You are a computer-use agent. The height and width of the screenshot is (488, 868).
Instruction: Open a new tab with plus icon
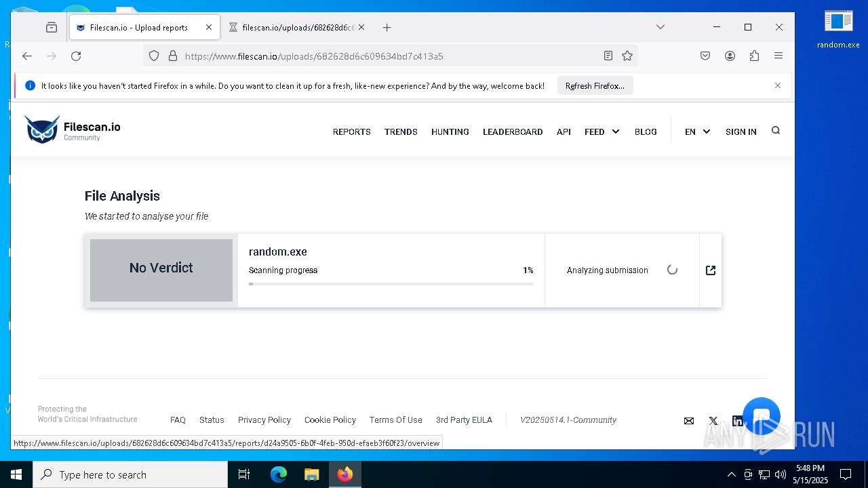387,28
